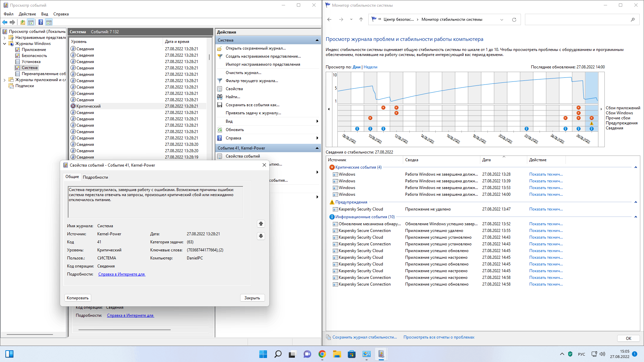Open Microsoft Store from taskbar
The image size is (644, 362).
[x=352, y=354]
